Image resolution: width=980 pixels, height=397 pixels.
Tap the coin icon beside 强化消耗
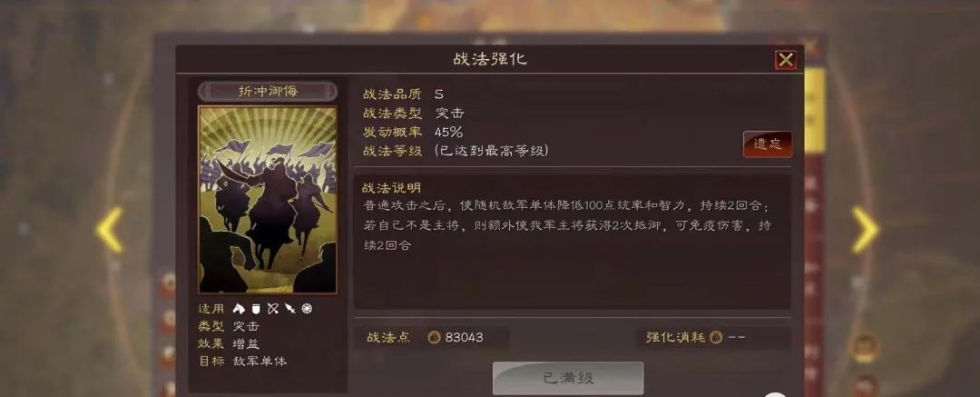pos(716,338)
